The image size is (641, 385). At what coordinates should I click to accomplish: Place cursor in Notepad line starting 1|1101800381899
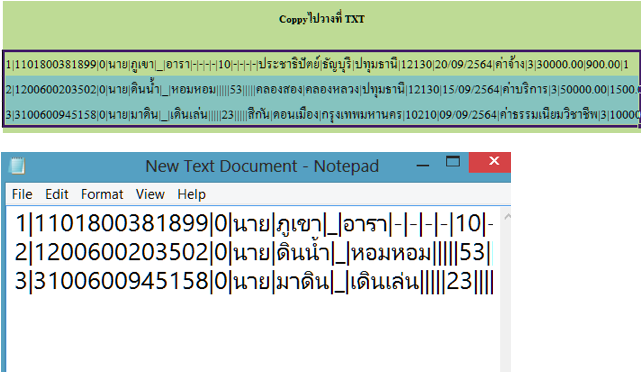pyautogui.click(x=253, y=224)
